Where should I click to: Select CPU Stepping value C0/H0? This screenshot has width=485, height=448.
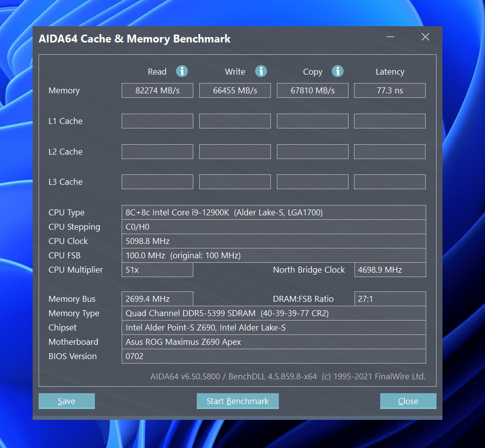pyautogui.click(x=274, y=227)
